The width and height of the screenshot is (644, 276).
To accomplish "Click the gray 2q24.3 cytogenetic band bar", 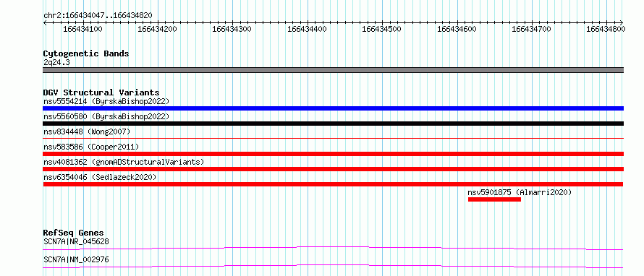I will pos(333,70).
